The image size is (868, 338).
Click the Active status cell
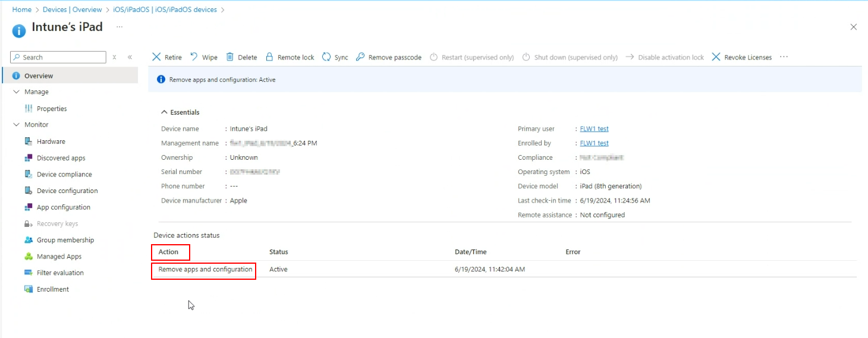278,269
